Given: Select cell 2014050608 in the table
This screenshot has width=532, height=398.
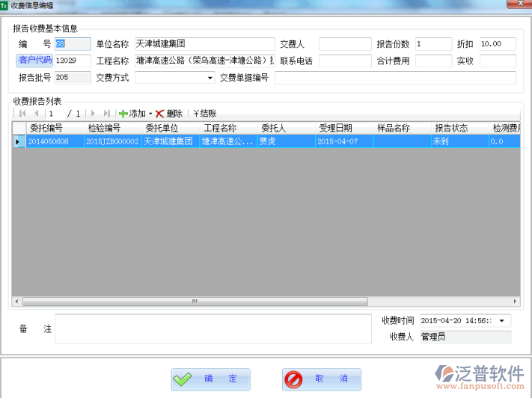Looking at the screenshot, I should [x=55, y=141].
